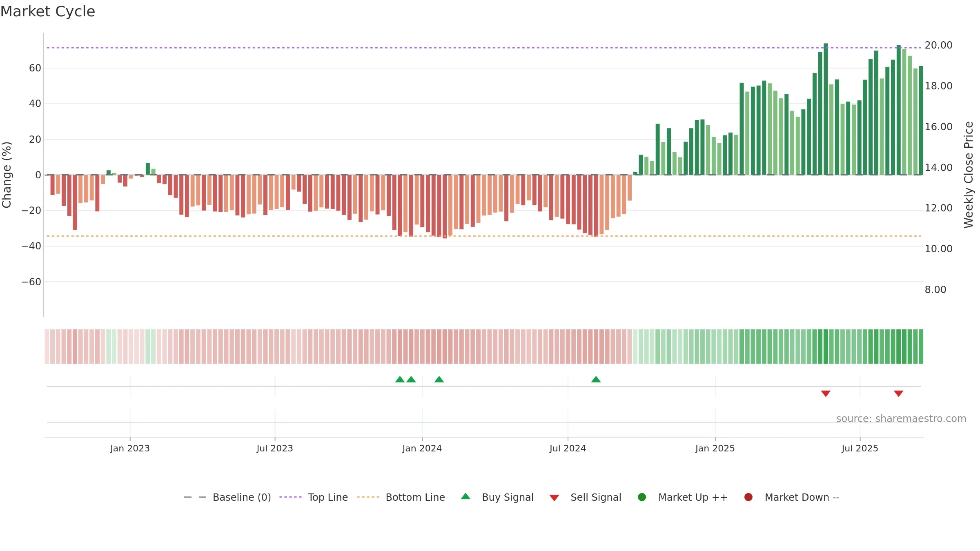
Task: Click the Market Down -- red dot
Action: click(x=748, y=497)
